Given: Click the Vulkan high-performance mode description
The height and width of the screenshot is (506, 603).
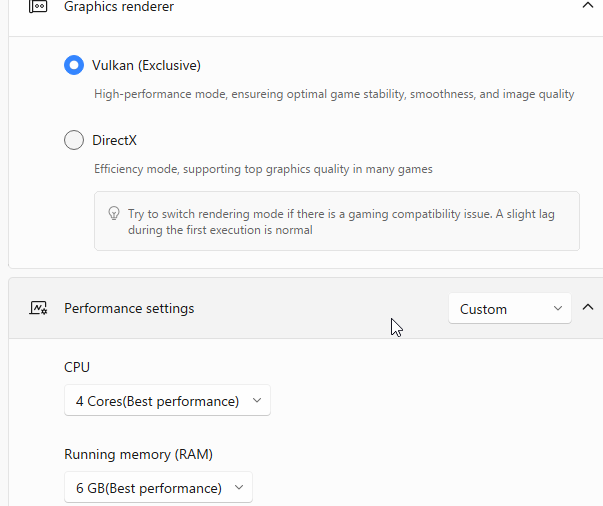Looking at the screenshot, I should coord(334,94).
